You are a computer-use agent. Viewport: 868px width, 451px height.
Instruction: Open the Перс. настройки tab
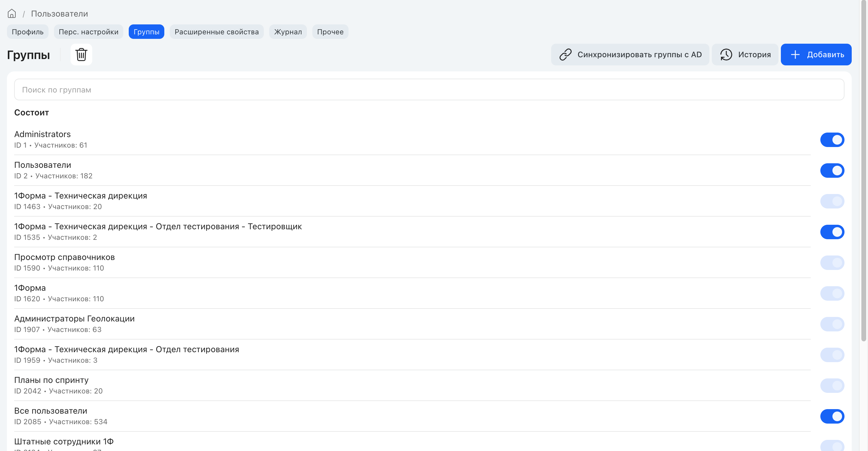pyautogui.click(x=89, y=32)
